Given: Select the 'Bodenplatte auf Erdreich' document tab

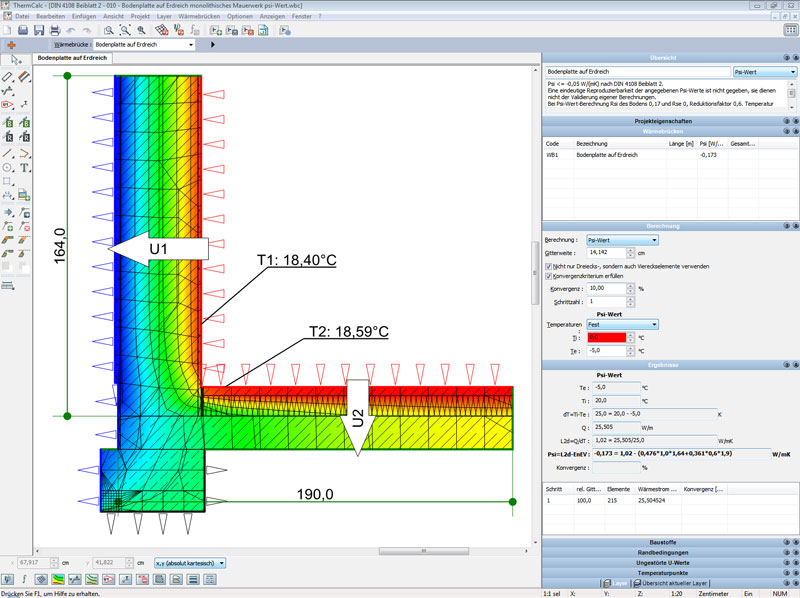Looking at the screenshot, I should [72, 58].
